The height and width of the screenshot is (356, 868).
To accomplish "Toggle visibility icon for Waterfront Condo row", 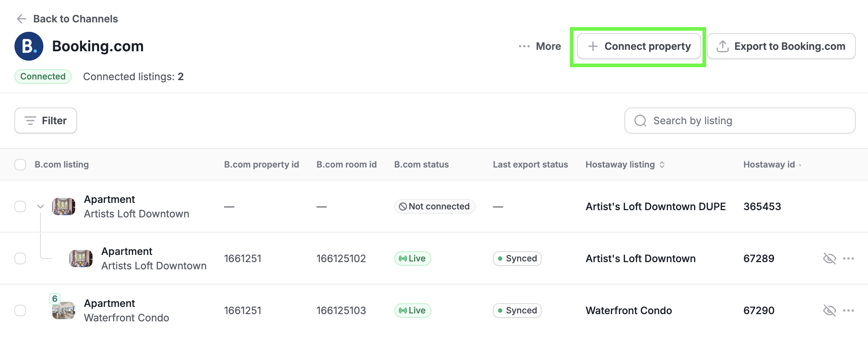I will pyautogui.click(x=829, y=311).
